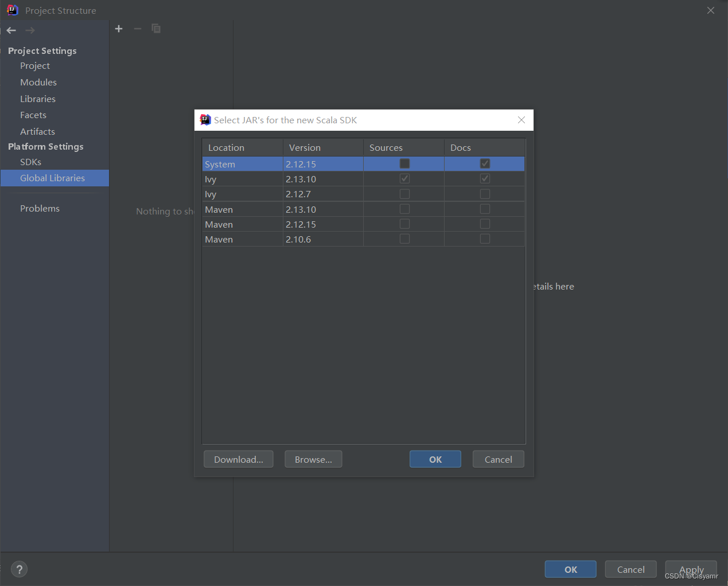Click the Sources column header
Image resolution: width=728 pixels, height=586 pixels.
pyautogui.click(x=404, y=147)
